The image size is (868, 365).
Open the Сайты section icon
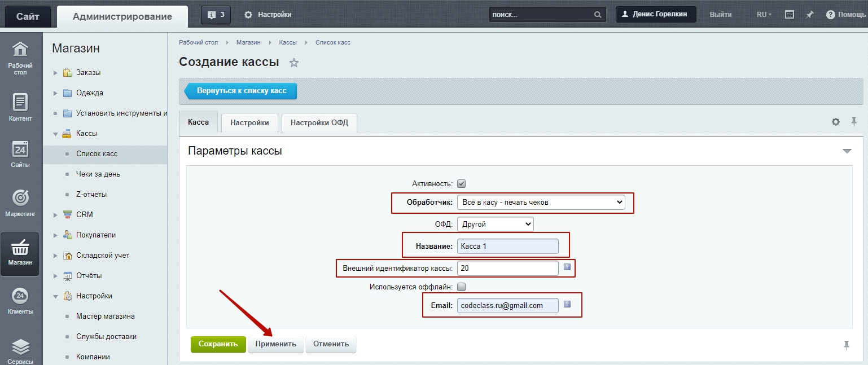click(20, 154)
